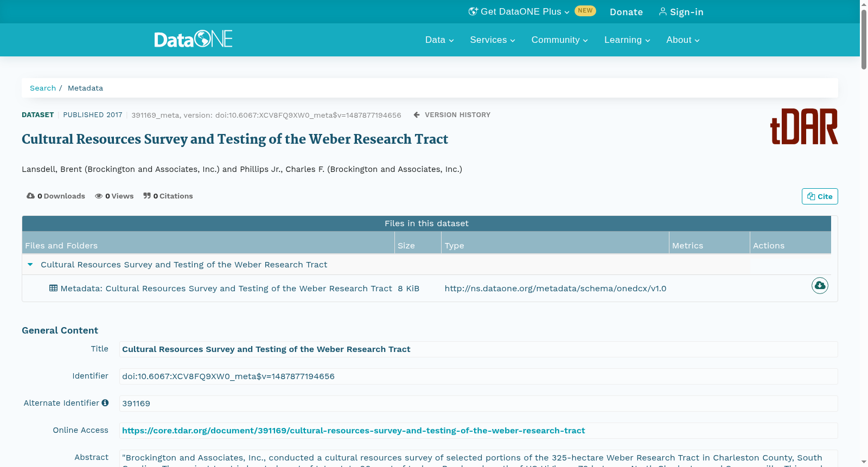Download the metadata file via cloud icon
Screen dimensions: 868x467
pos(820,285)
